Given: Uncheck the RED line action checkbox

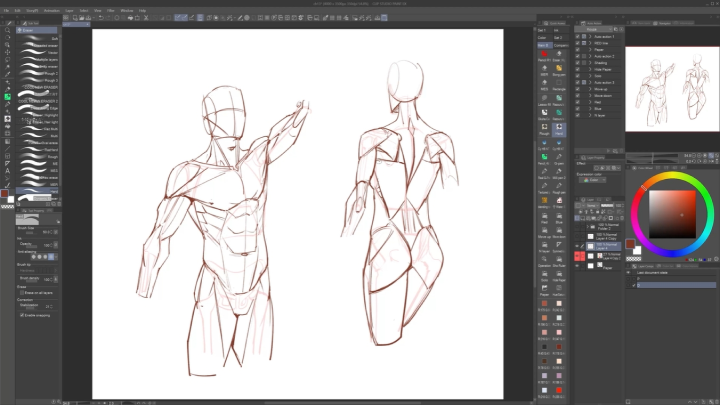Looking at the screenshot, I should click(x=578, y=43).
